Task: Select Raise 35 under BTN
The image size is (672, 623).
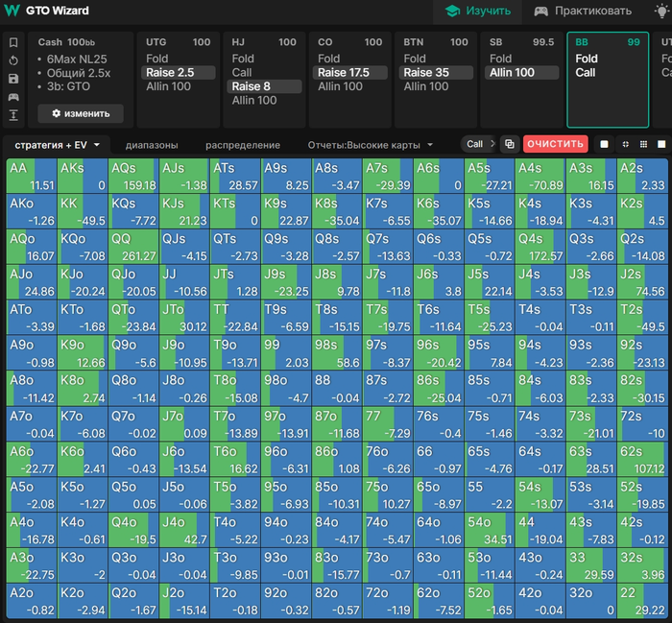Action: pos(436,72)
